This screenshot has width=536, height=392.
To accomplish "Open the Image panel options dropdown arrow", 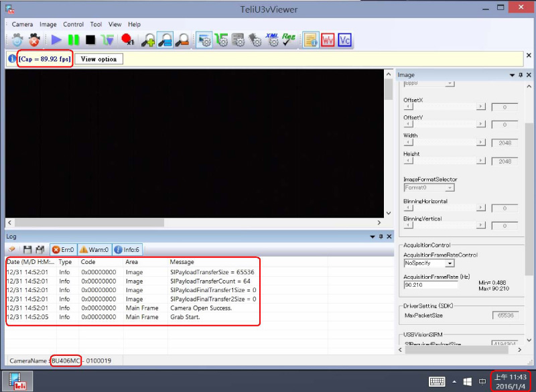I will (512, 75).
